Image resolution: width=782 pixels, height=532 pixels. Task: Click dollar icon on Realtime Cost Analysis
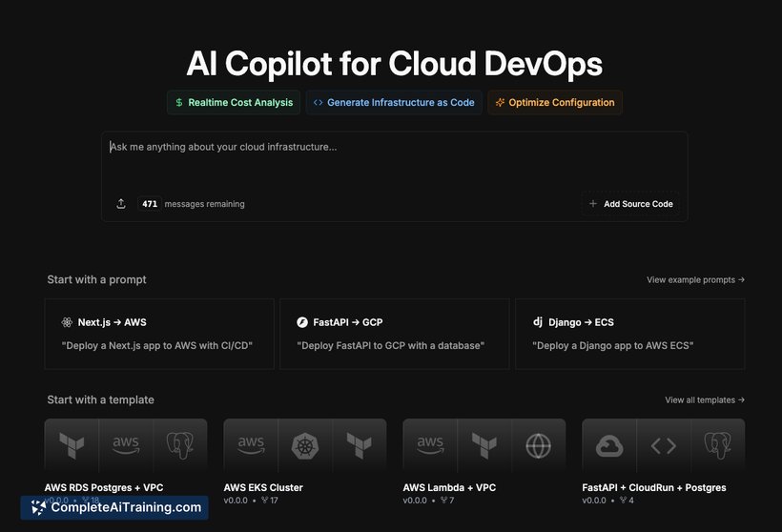tap(179, 103)
